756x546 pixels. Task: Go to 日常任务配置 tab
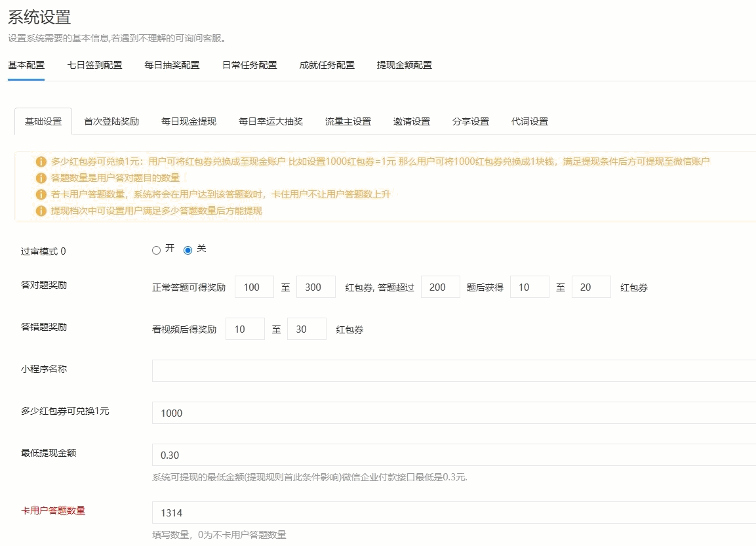249,65
